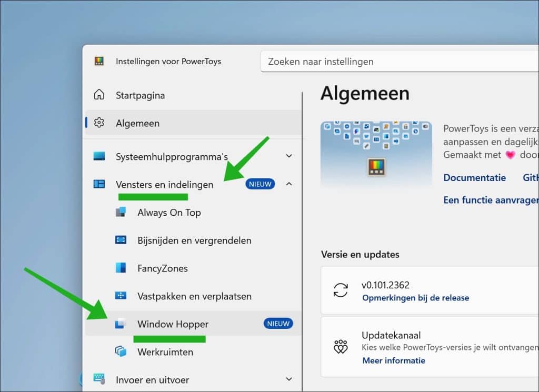This screenshot has width=539, height=392.
Task: Click the Werkruimten icon
Action: click(121, 351)
